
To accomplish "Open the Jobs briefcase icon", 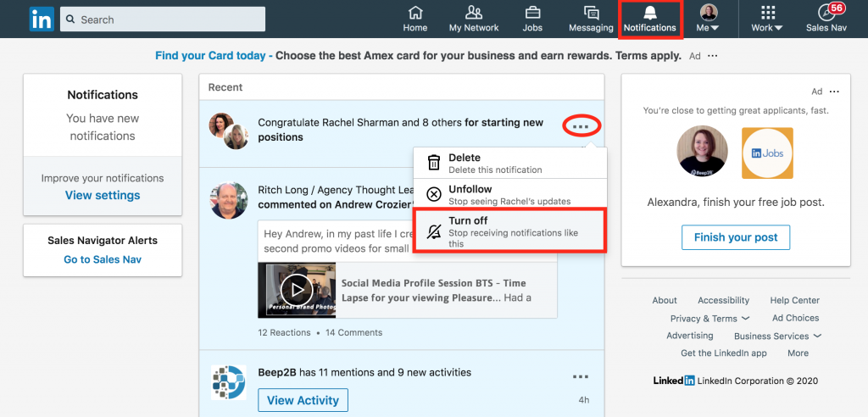I will coord(532,12).
